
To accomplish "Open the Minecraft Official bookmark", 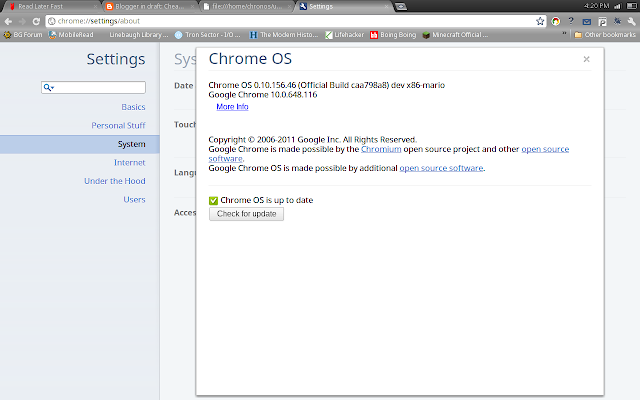I will click(455, 35).
